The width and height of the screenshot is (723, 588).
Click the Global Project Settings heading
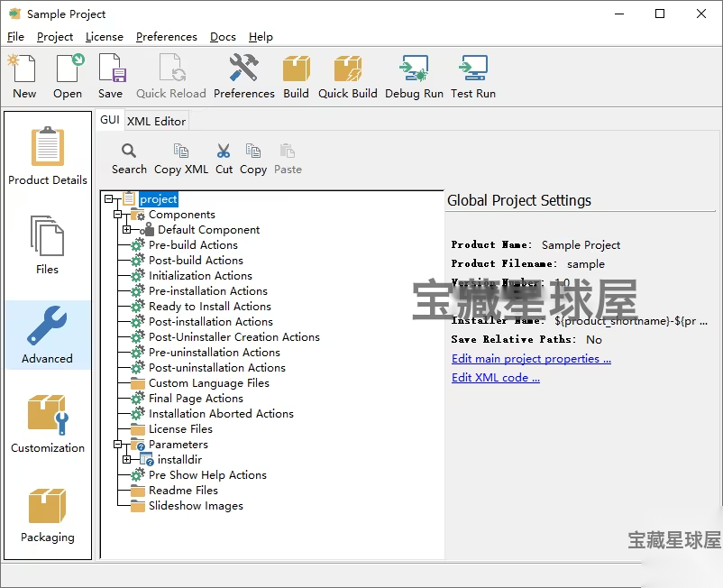(x=518, y=200)
